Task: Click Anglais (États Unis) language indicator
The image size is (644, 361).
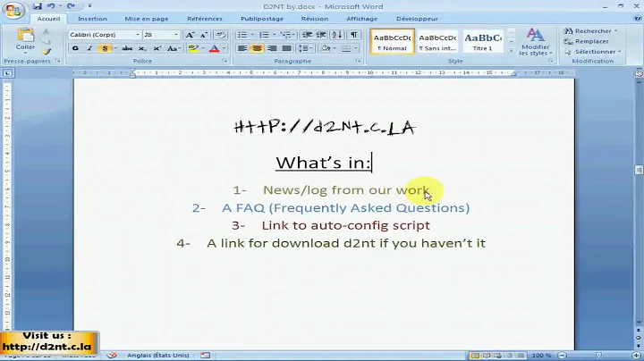Action: click(158, 356)
